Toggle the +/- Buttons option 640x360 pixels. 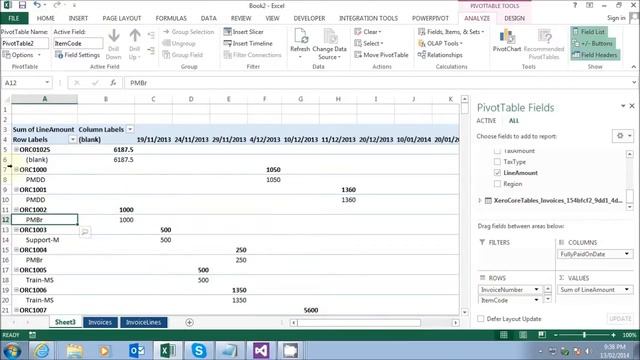pos(593,43)
